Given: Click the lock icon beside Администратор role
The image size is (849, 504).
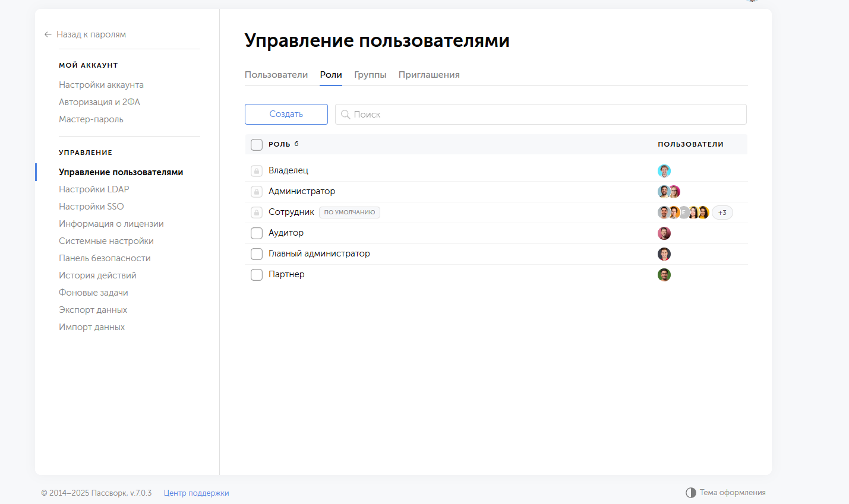Looking at the screenshot, I should [x=257, y=192].
